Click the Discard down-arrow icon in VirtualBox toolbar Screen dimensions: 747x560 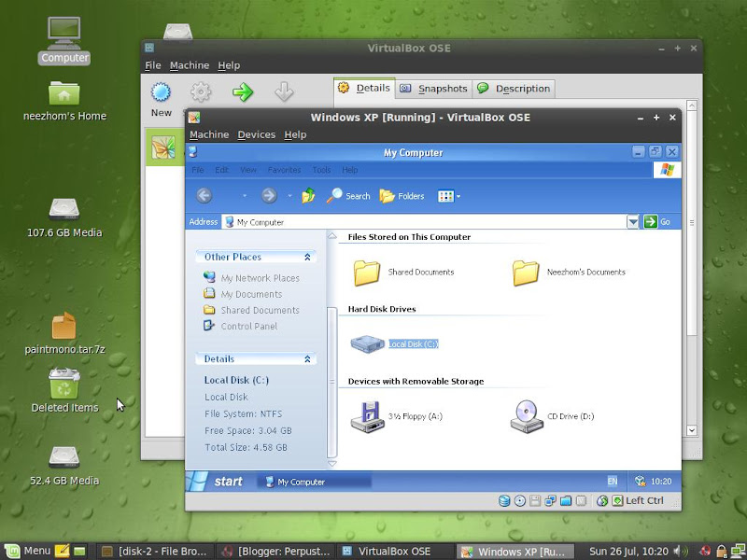[x=284, y=91]
